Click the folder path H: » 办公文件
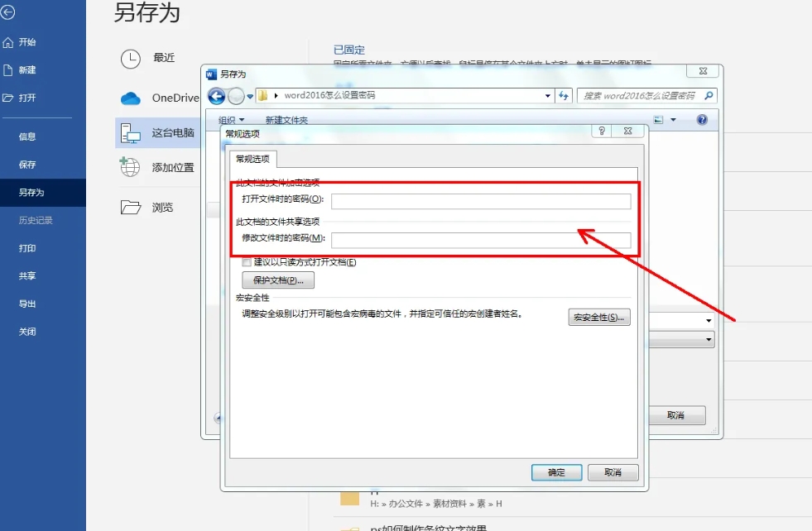Viewport: 812px width, 531px height. point(436,504)
